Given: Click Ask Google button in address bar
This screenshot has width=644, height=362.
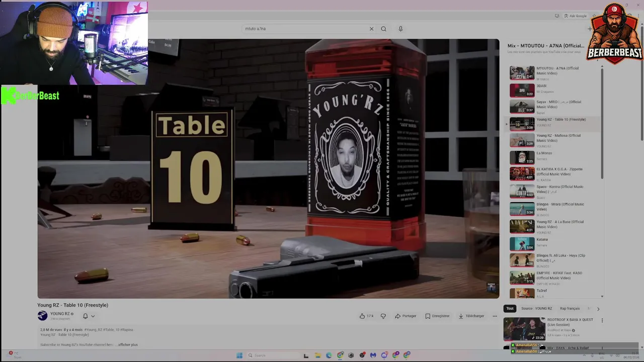Looking at the screenshot, I should 575,16.
